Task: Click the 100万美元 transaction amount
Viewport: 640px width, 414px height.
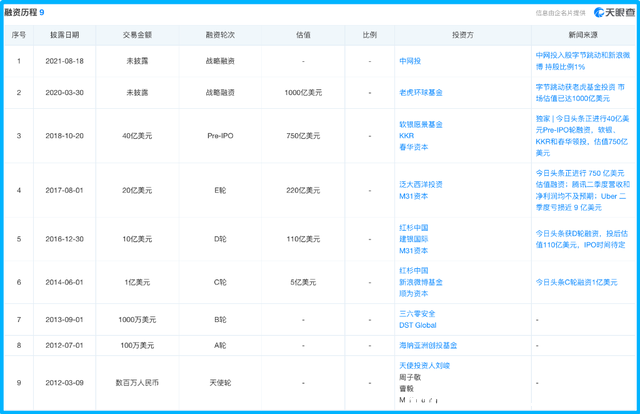Action: tap(137, 345)
